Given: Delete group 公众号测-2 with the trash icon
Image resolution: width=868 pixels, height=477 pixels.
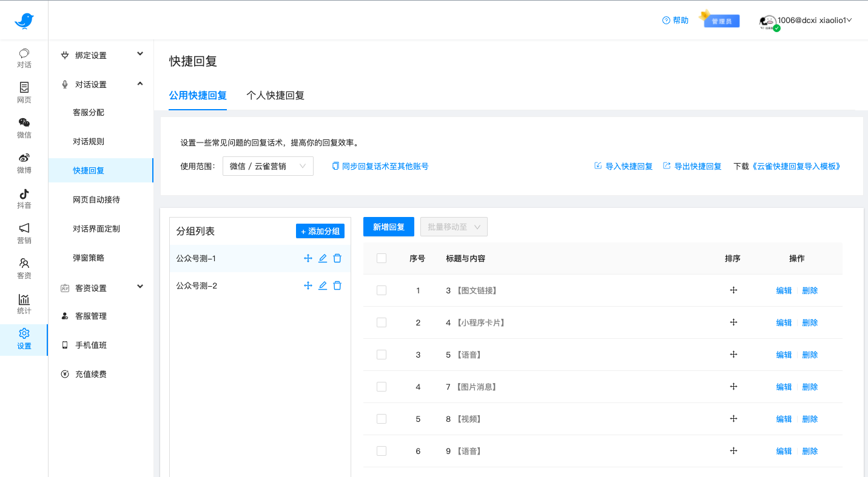Looking at the screenshot, I should (337, 285).
